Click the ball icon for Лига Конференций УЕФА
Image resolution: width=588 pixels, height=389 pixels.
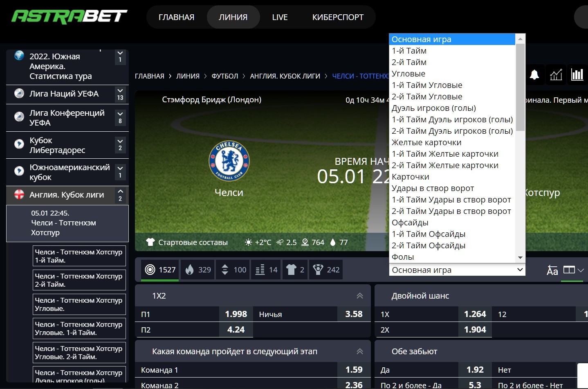(19, 117)
